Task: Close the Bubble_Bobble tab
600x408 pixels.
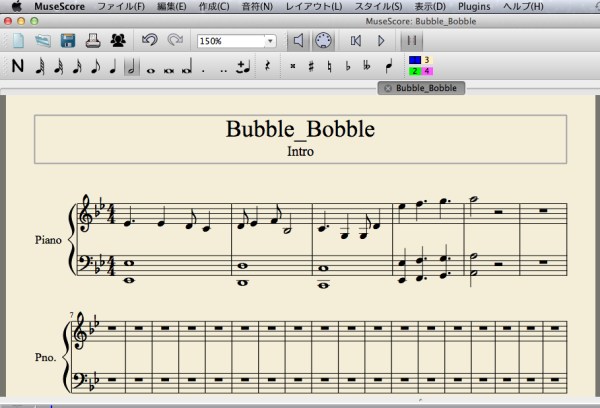Action: [x=388, y=88]
